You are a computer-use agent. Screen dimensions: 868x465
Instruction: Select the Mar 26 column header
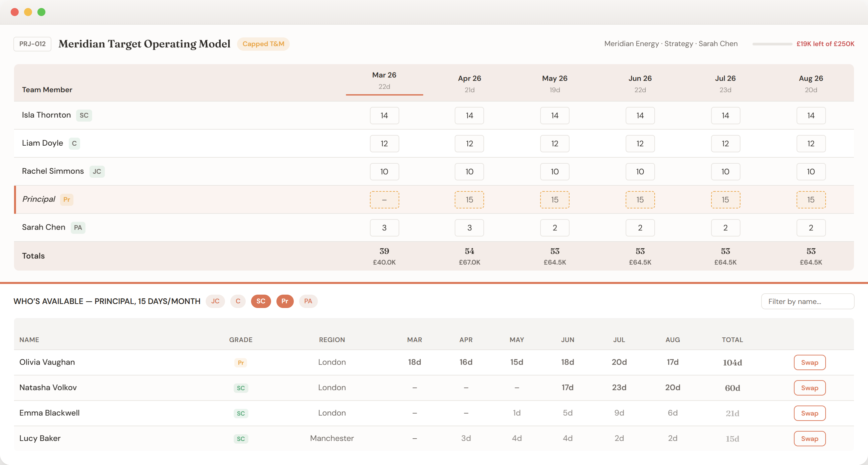(x=384, y=81)
